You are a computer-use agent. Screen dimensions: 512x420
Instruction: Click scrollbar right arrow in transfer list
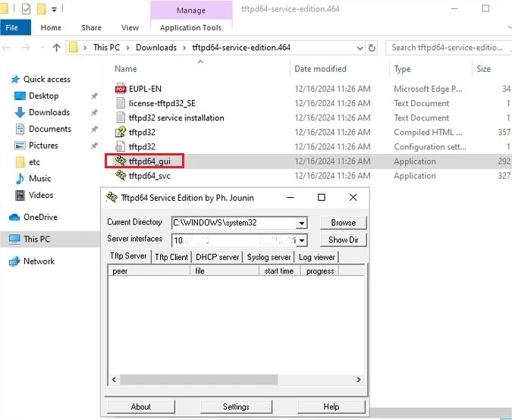(x=359, y=380)
